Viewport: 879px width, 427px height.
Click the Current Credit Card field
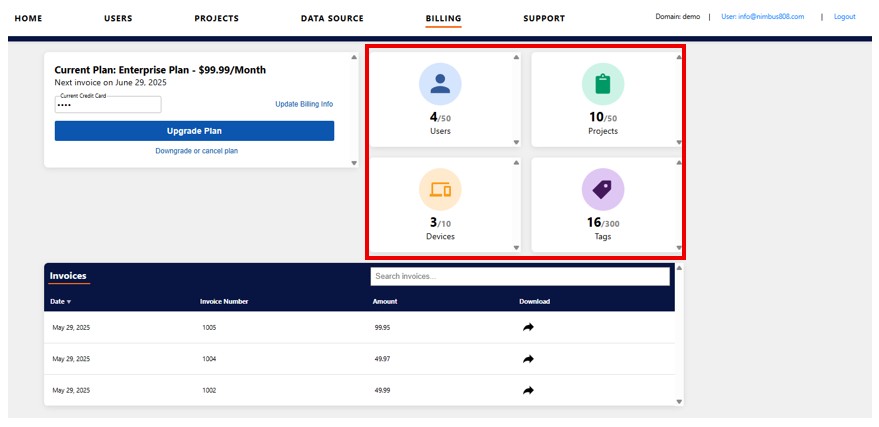click(108, 104)
